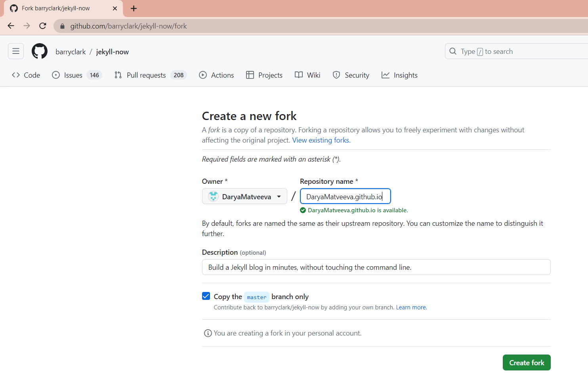Click the Repository name * label
Image resolution: width=588 pixels, height=391 pixels.
tap(329, 181)
